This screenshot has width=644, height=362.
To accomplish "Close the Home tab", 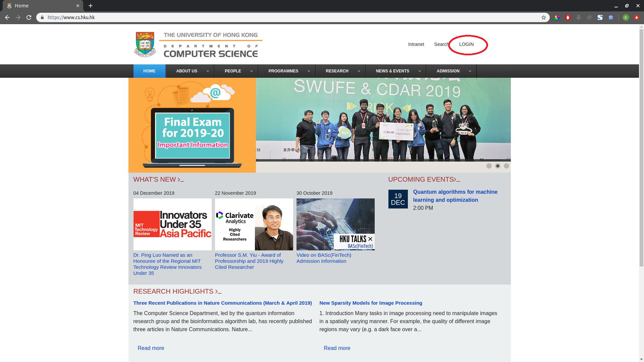I will [78, 6].
